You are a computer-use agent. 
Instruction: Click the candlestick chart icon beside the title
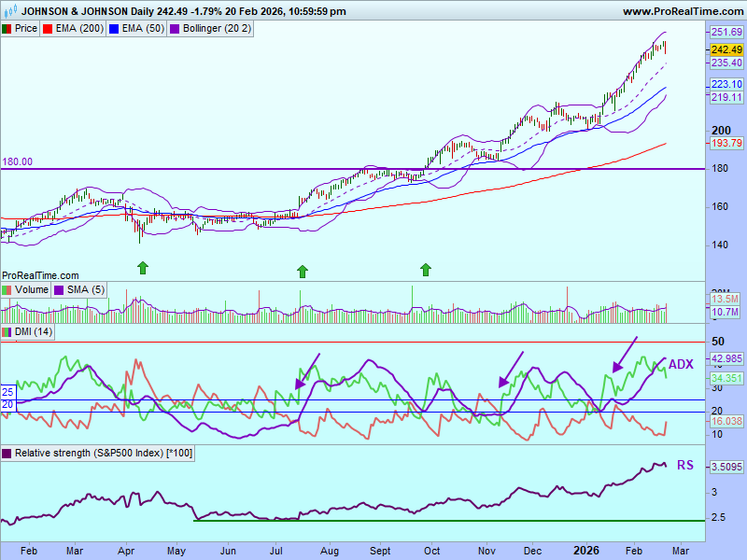(x=10, y=12)
